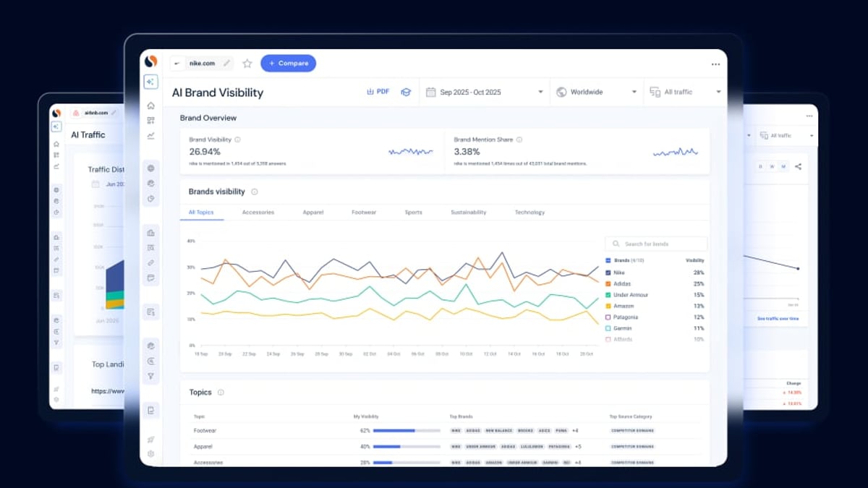Open the list-with-dollar icon in front sidebar
This screenshot has height=488, width=868.
[150, 312]
